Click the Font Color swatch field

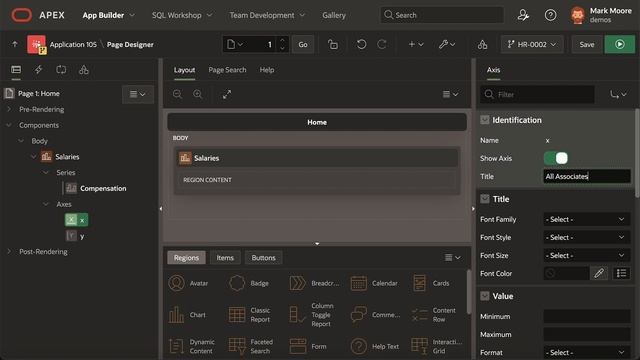[566, 273]
